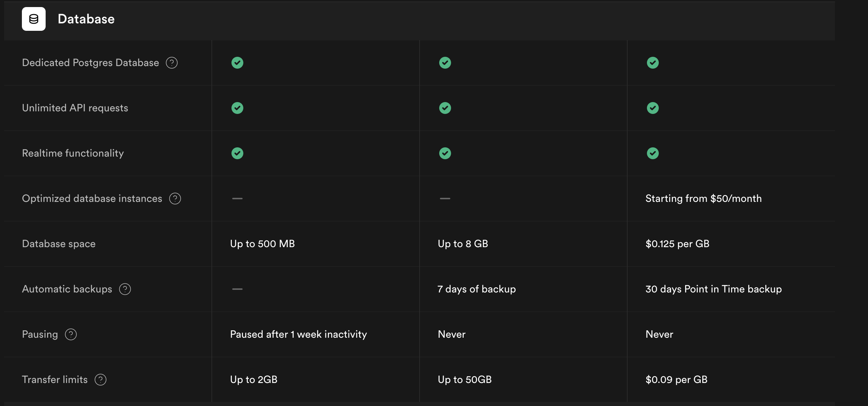The height and width of the screenshot is (406, 868).
Task: Click third-column checkmark for Unlimited API requests
Action: [x=653, y=108]
